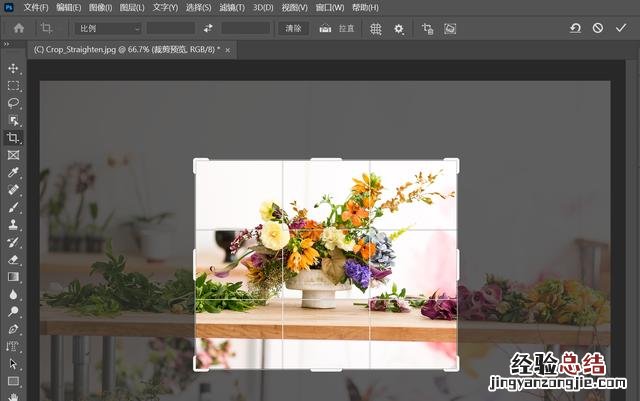Screen dimensions: 640x401
Task: Switch to the Crop_Straighten.jpg document tab
Action: (126, 49)
